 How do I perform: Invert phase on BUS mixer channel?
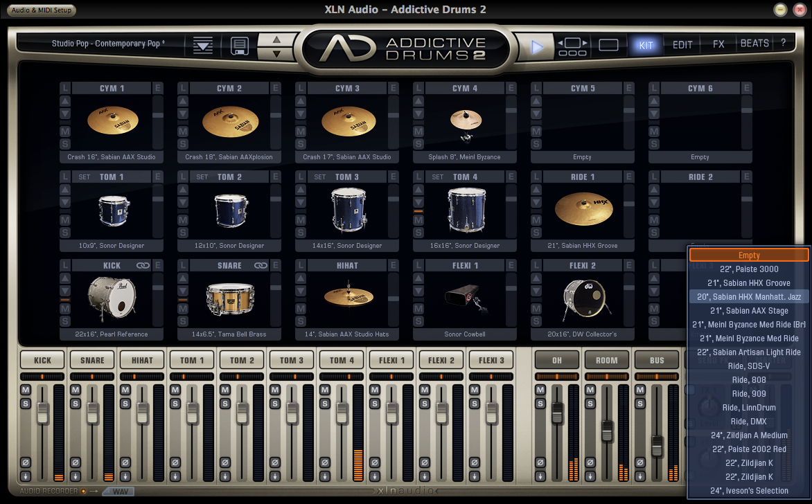pyautogui.click(x=640, y=462)
